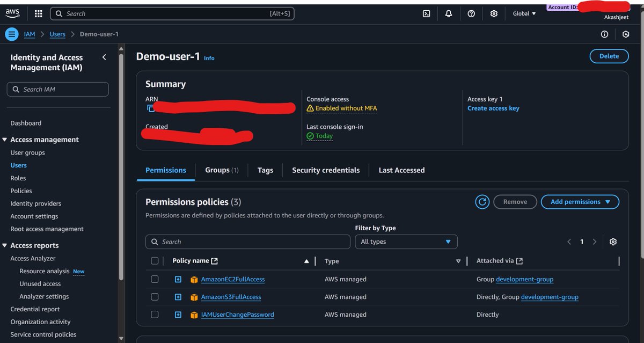The width and height of the screenshot is (644, 343).
Task: Open the Akashjeet account menu
Action: (616, 17)
